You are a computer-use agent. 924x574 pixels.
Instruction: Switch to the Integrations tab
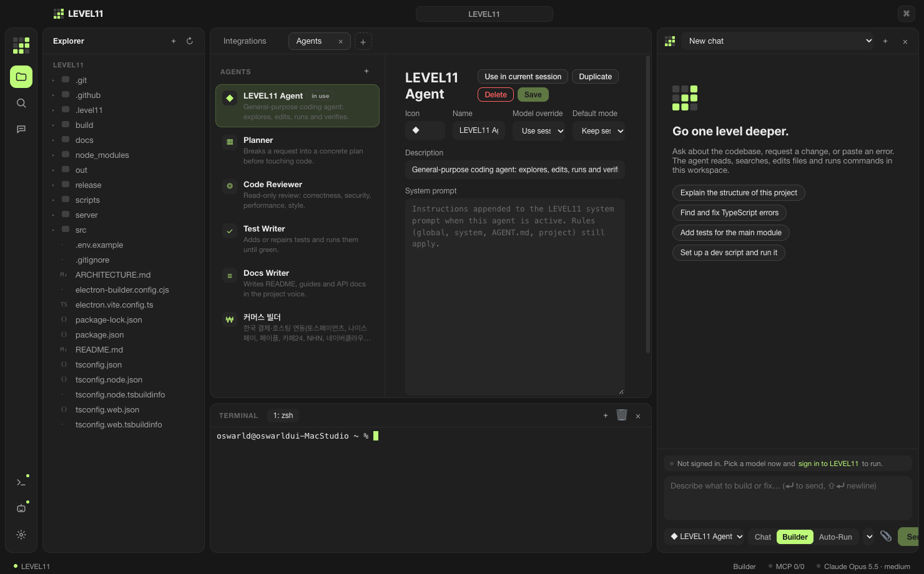point(245,41)
